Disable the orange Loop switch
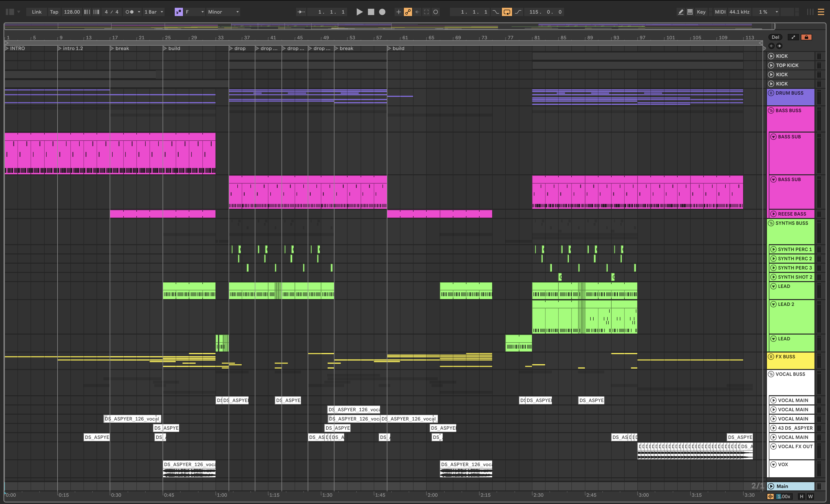 coord(507,12)
